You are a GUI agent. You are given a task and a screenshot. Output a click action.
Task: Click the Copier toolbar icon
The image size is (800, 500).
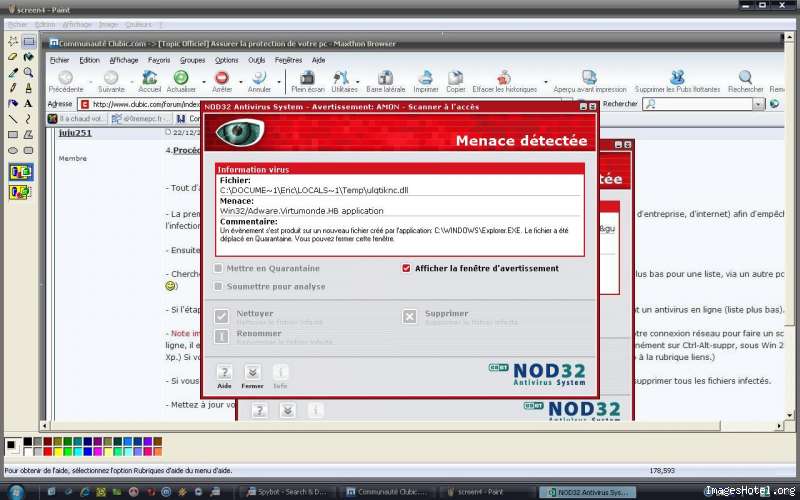pos(455,78)
